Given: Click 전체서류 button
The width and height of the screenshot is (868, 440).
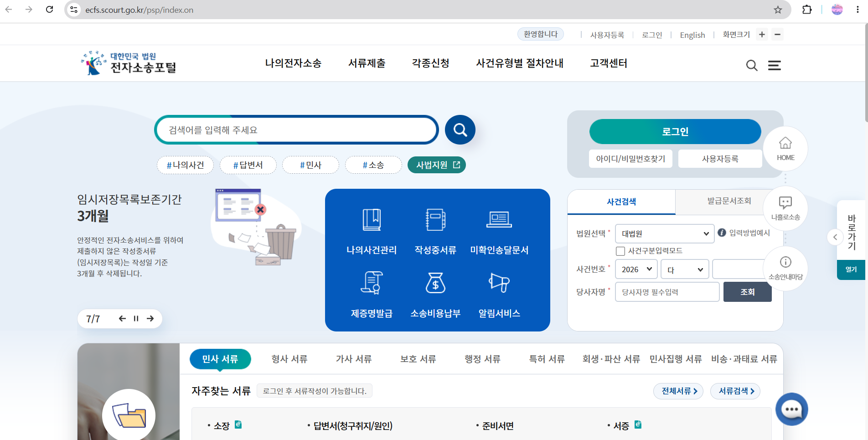Looking at the screenshot, I should click(678, 391).
